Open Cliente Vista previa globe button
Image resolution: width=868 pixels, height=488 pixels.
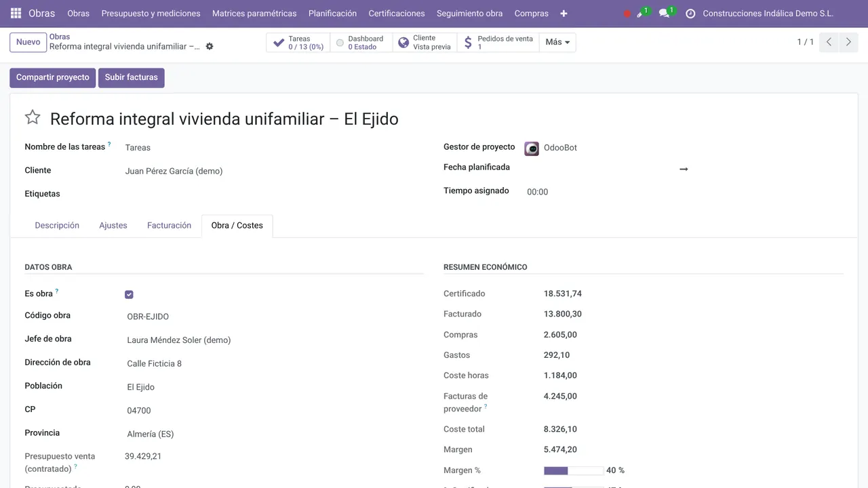(425, 43)
